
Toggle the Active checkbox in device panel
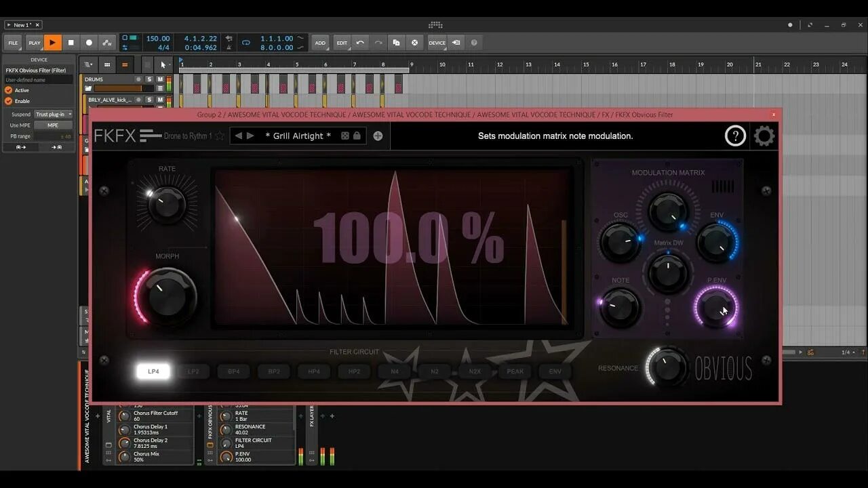point(9,90)
